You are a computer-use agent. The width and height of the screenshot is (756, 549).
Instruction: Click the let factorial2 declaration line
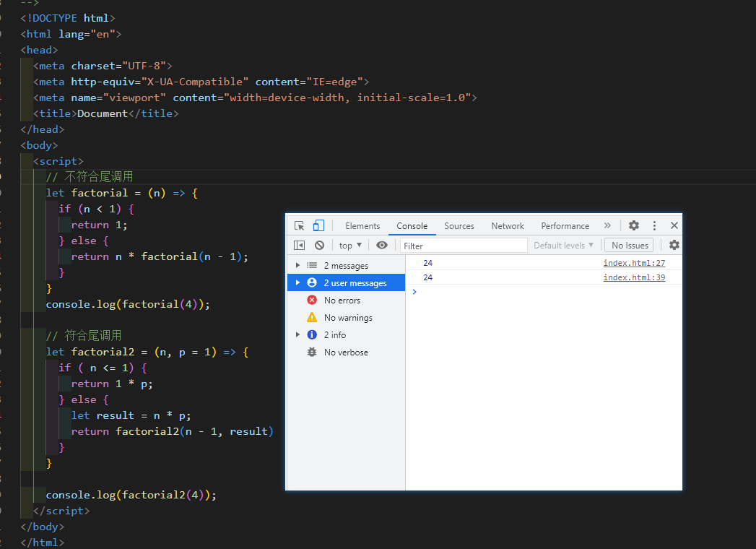coord(147,353)
